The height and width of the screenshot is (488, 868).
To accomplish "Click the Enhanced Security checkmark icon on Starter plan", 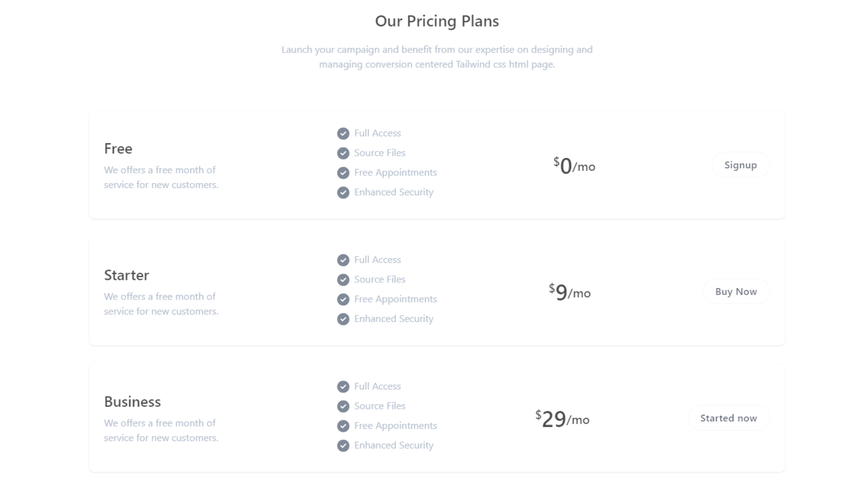I will [x=344, y=319].
